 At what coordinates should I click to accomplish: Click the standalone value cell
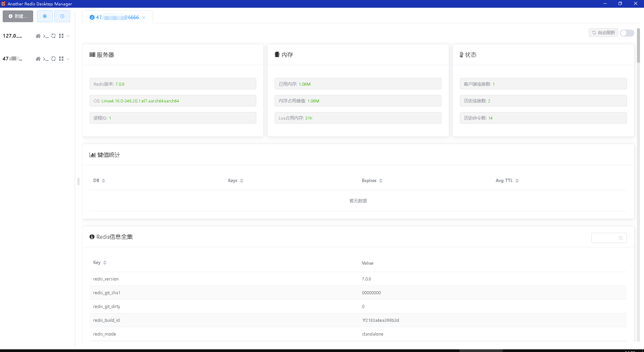tap(372, 334)
